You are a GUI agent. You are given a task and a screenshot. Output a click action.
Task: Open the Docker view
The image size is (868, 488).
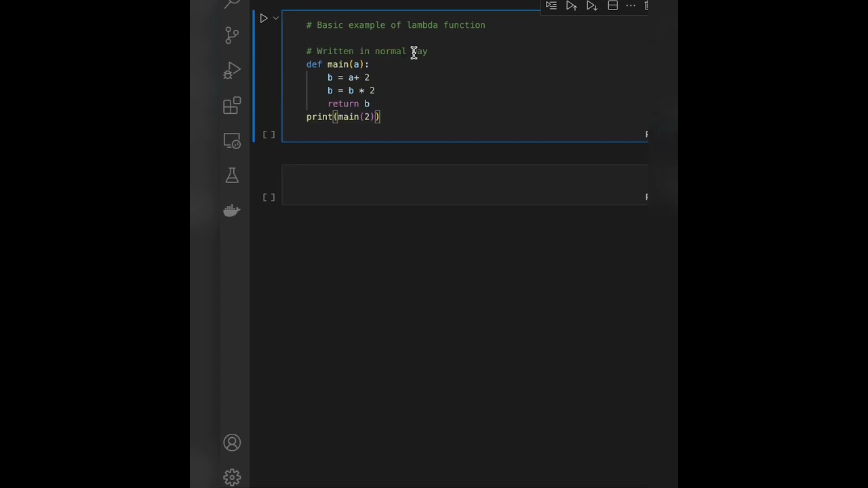click(x=232, y=211)
